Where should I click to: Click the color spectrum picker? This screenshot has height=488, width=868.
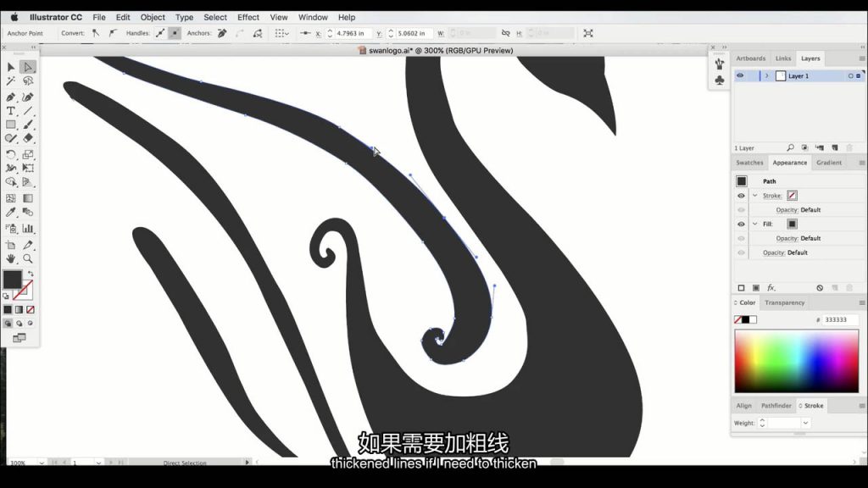tap(796, 361)
